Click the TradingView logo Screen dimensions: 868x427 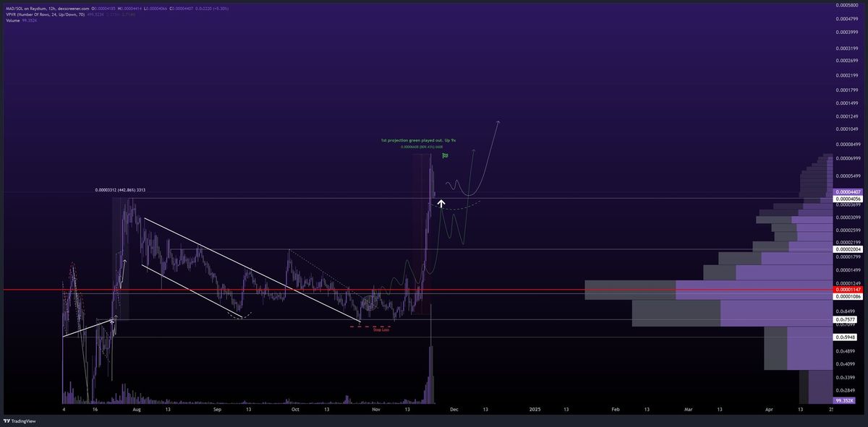coord(20,420)
